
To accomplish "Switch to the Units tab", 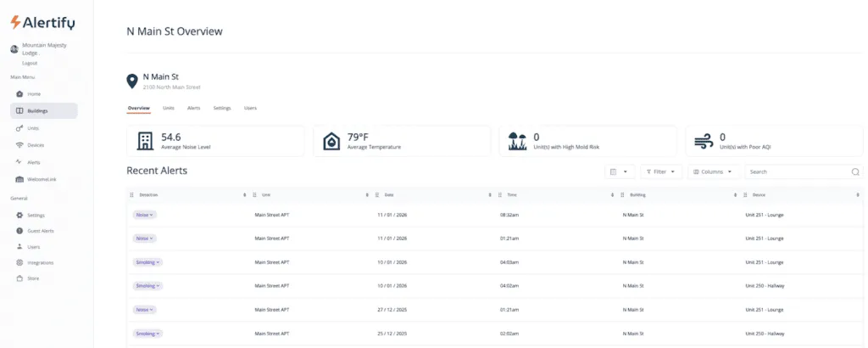I will pos(169,108).
